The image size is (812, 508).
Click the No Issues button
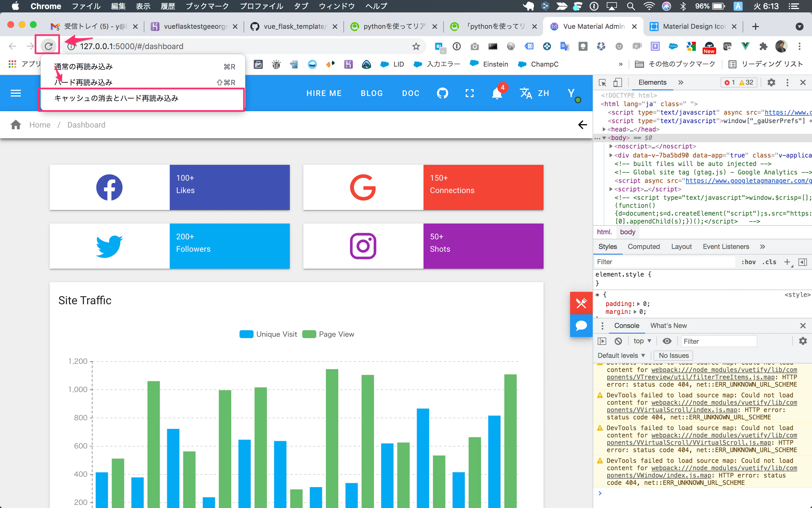[x=673, y=356]
